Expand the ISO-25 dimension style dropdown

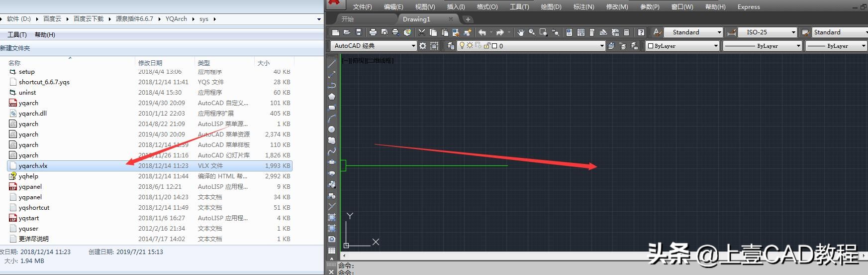coord(793,32)
